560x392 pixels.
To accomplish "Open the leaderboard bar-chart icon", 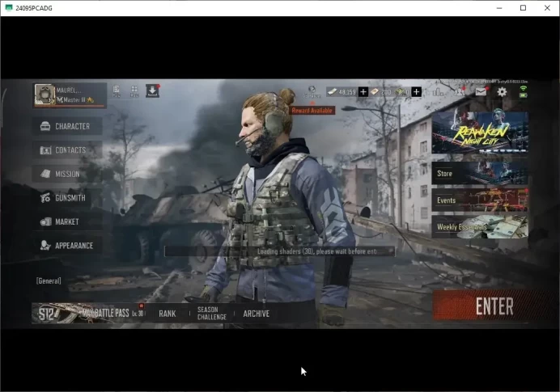I will tap(439, 92).
